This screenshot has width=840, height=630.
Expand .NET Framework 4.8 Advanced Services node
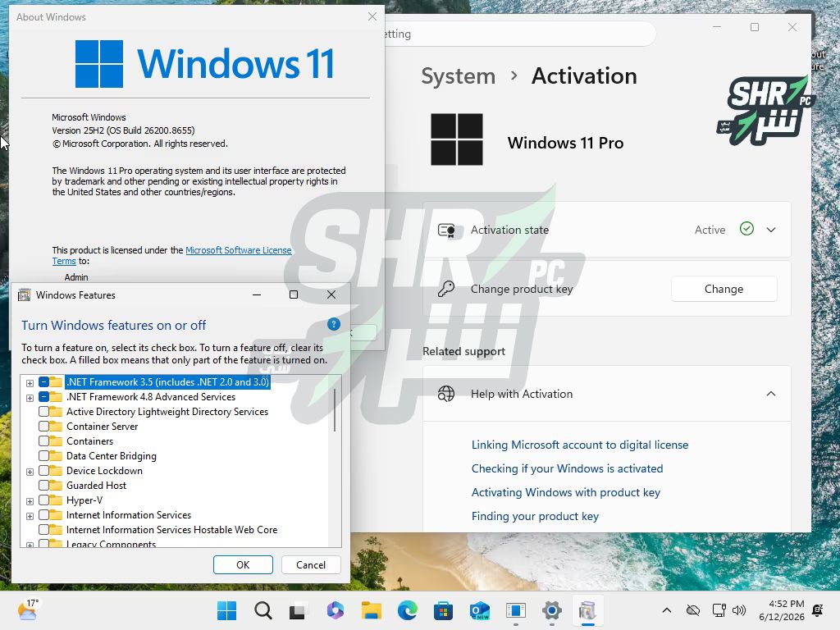pos(30,398)
